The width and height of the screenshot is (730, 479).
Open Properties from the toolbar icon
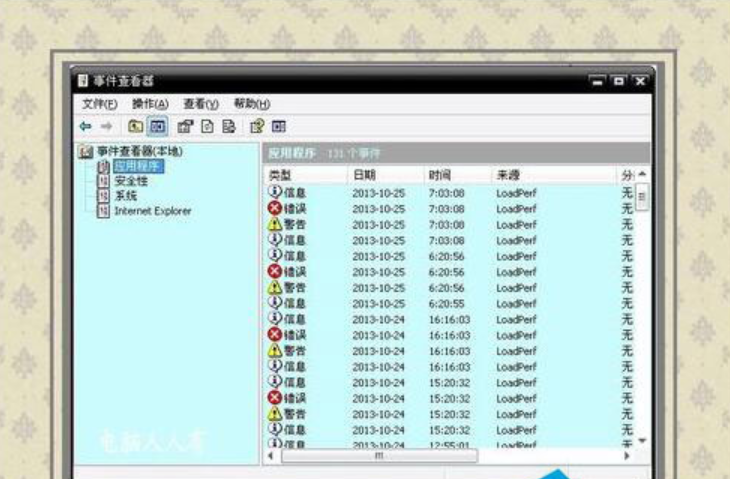(185, 126)
